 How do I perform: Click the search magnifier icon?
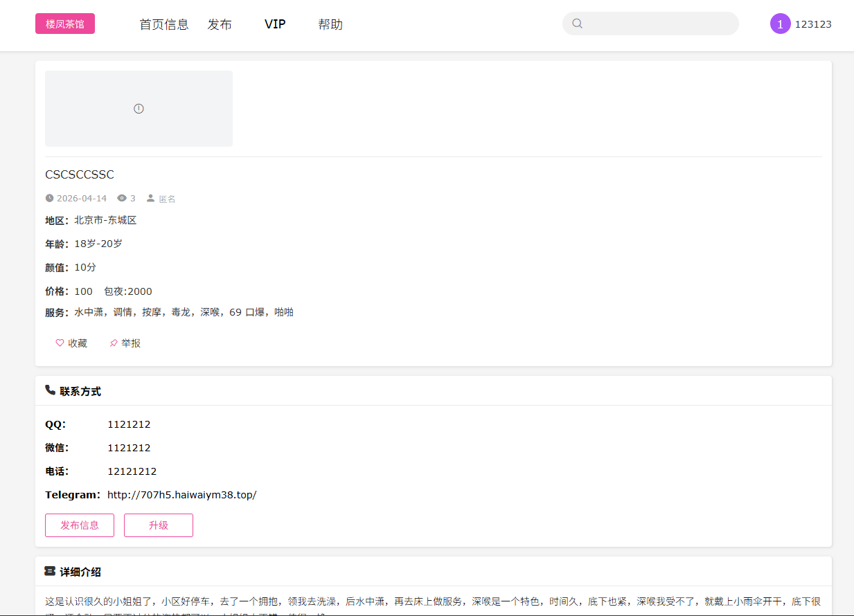point(577,24)
